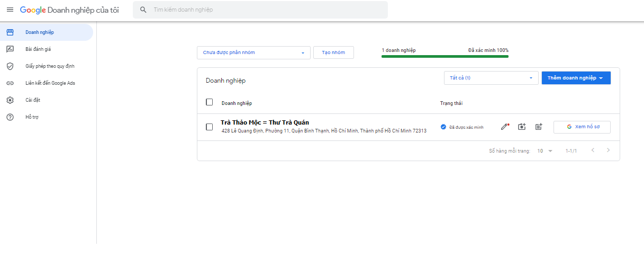The width and height of the screenshot is (644, 265).
Task: Open Liên kết đến Google Ads item
Action: 47,83
